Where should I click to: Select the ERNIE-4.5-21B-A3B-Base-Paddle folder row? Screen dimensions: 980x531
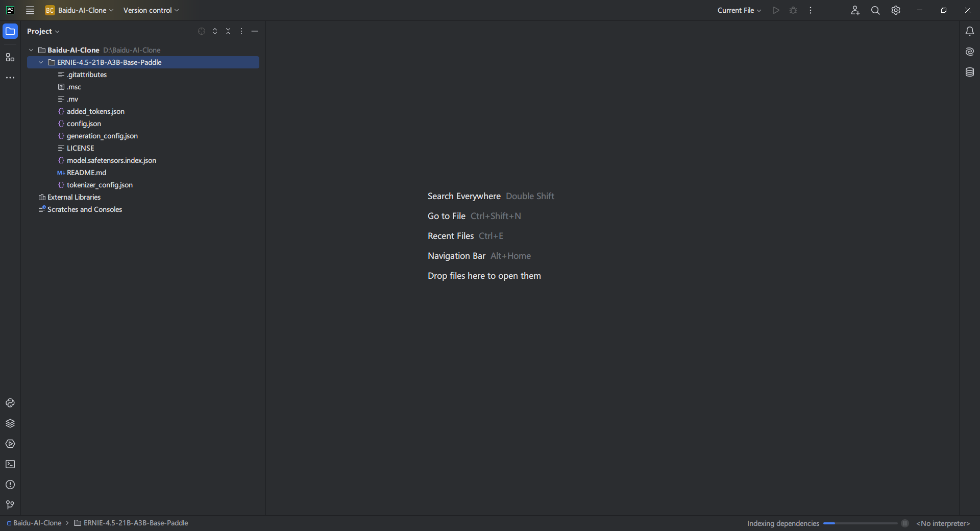143,62
